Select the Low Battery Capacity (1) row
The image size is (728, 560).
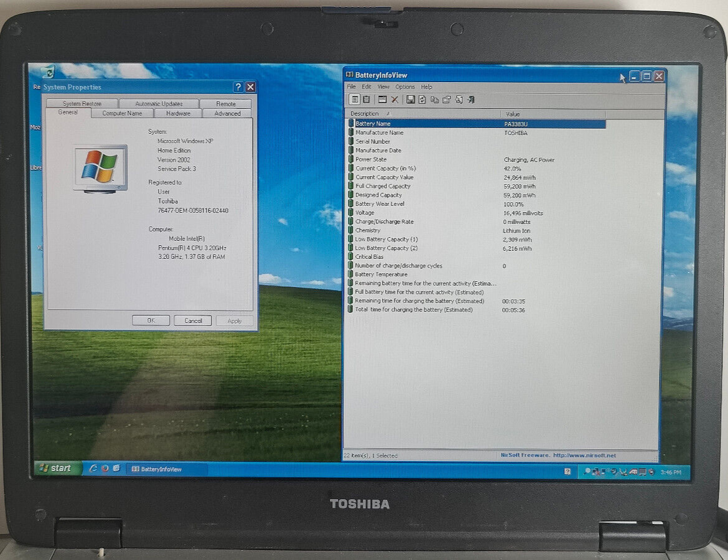[x=476, y=239]
